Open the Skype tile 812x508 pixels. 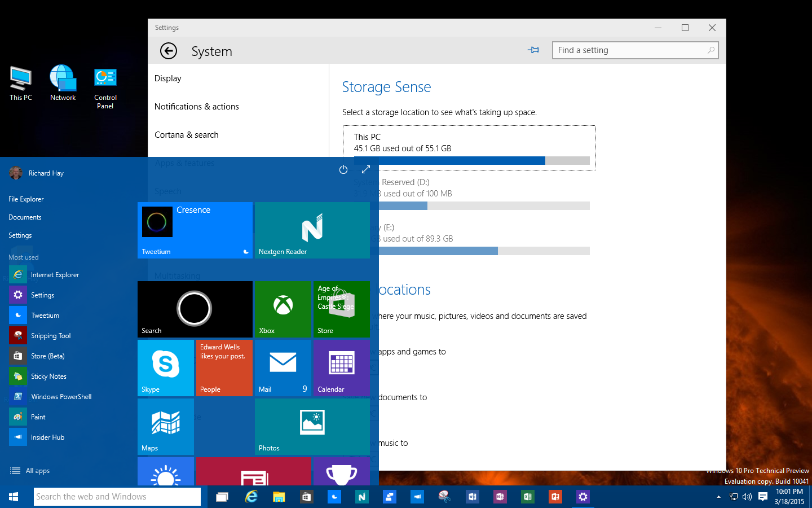[165, 368]
